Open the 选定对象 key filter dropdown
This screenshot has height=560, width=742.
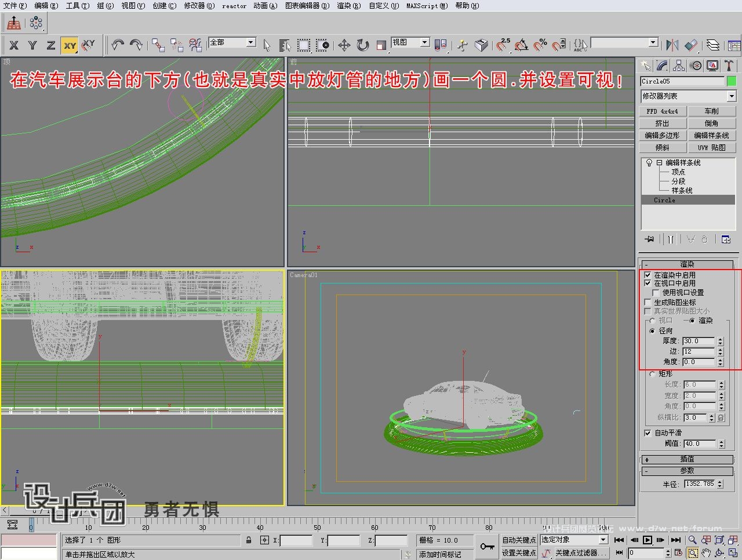click(574, 540)
